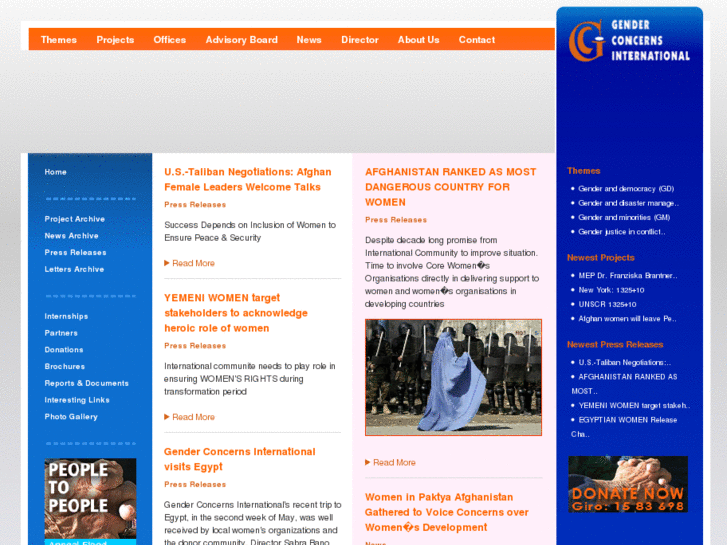Open the Themes menu in orange bar

click(x=58, y=40)
